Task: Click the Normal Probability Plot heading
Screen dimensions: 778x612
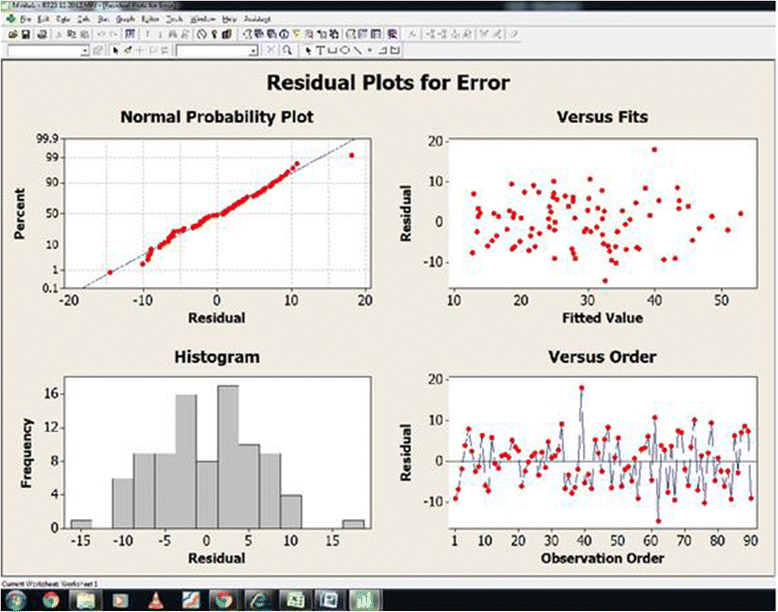Action: (217, 117)
